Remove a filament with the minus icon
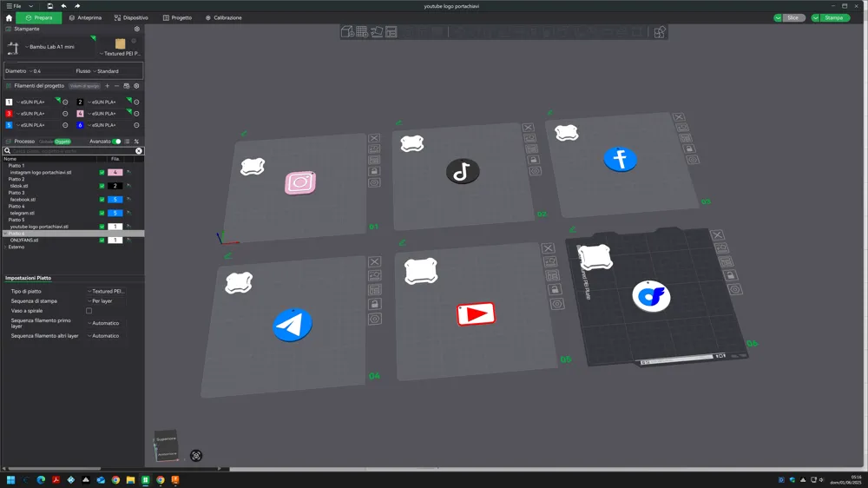 (x=116, y=86)
